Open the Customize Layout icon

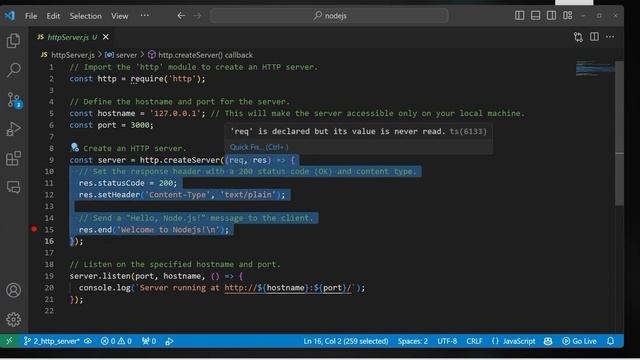(x=567, y=16)
